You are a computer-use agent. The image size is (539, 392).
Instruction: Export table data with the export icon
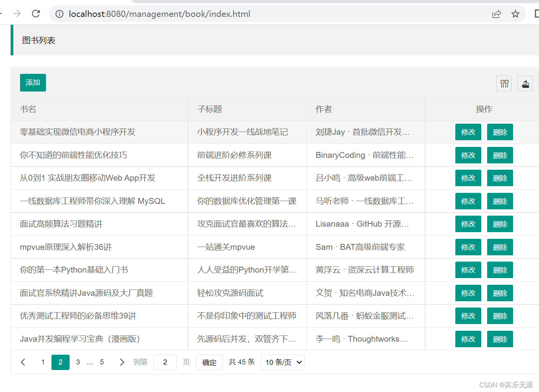coord(525,84)
